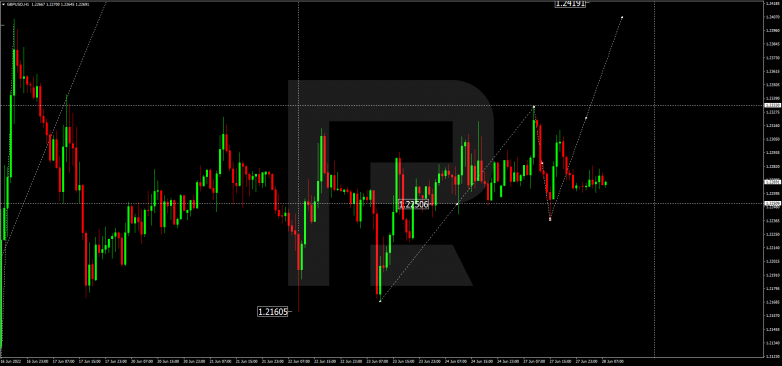Click the 23 Jun 15:00 time label
Image resolution: width=782 pixels, height=366 pixels.
[404, 361]
